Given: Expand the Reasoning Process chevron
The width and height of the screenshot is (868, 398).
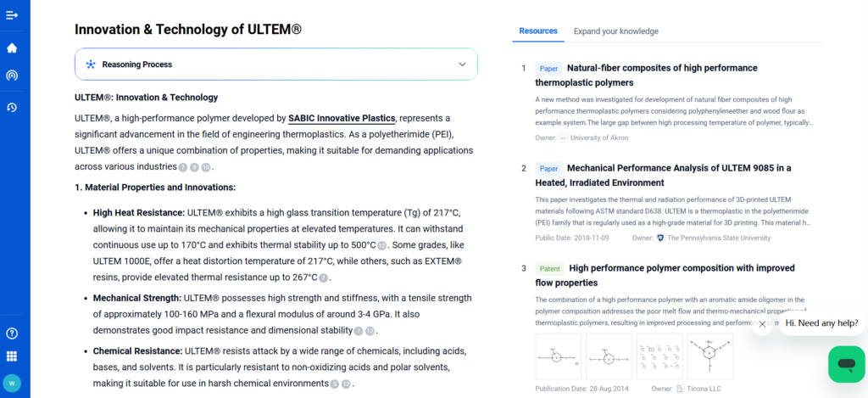Looking at the screenshot, I should (x=462, y=64).
